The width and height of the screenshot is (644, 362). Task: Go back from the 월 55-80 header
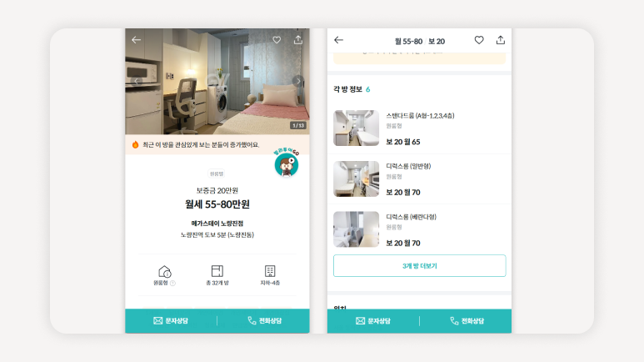tap(338, 40)
